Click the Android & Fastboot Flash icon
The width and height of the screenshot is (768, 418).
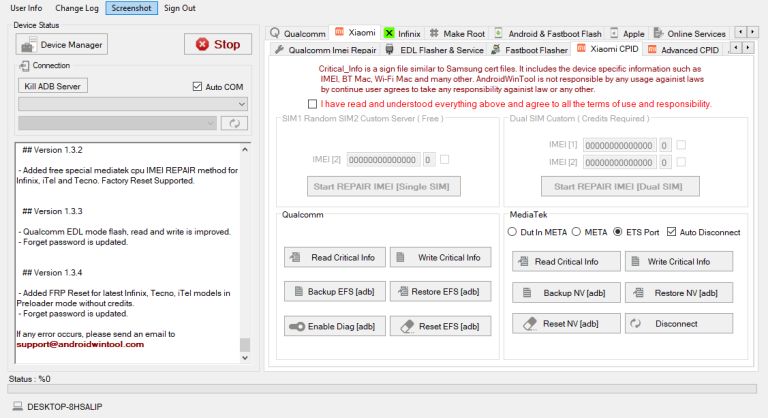(498, 33)
